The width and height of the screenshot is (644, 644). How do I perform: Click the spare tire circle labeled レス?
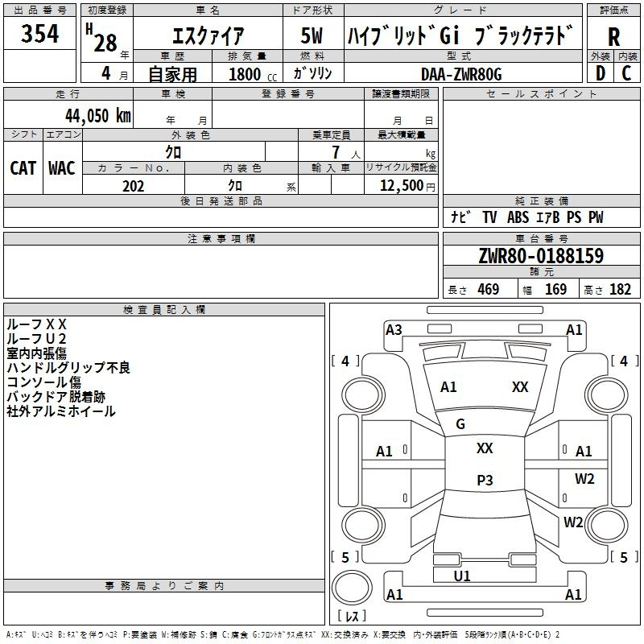[352, 588]
